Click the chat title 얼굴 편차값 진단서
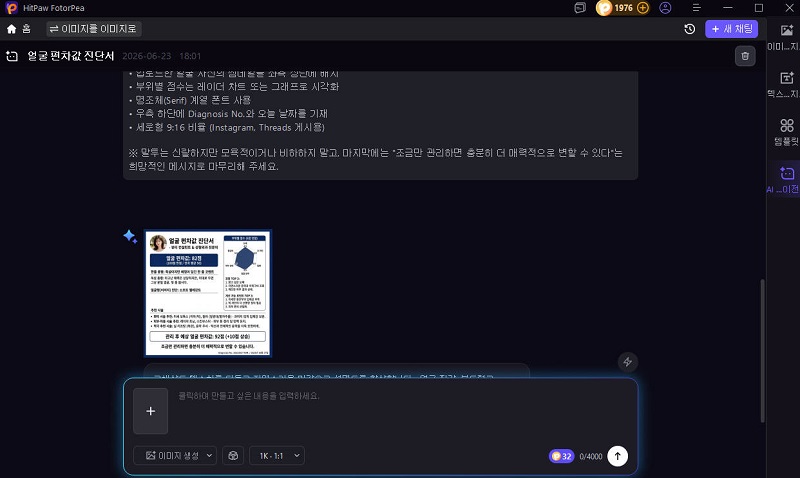Screen dimensions: 800x478 (x=71, y=56)
